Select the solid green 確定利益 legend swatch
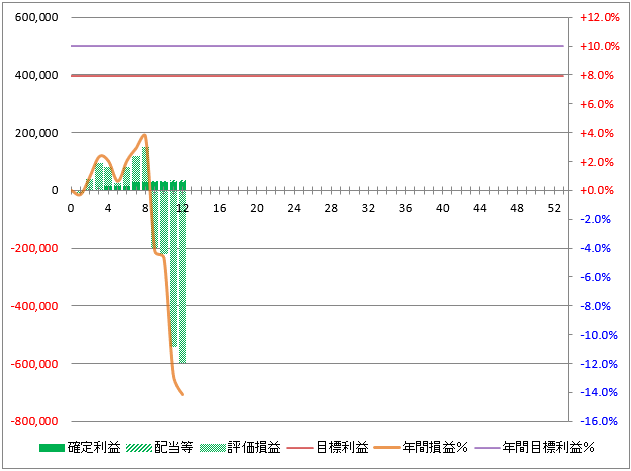 (52, 448)
